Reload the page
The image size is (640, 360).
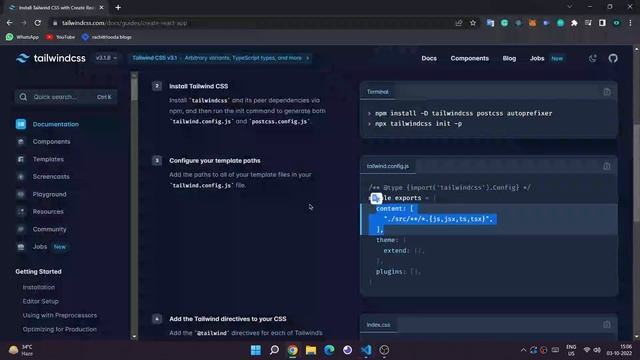[38, 23]
